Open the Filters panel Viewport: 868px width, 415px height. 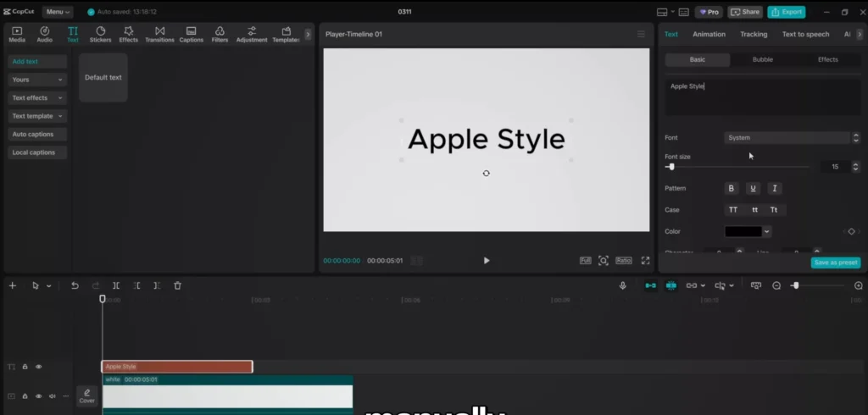[x=220, y=35]
